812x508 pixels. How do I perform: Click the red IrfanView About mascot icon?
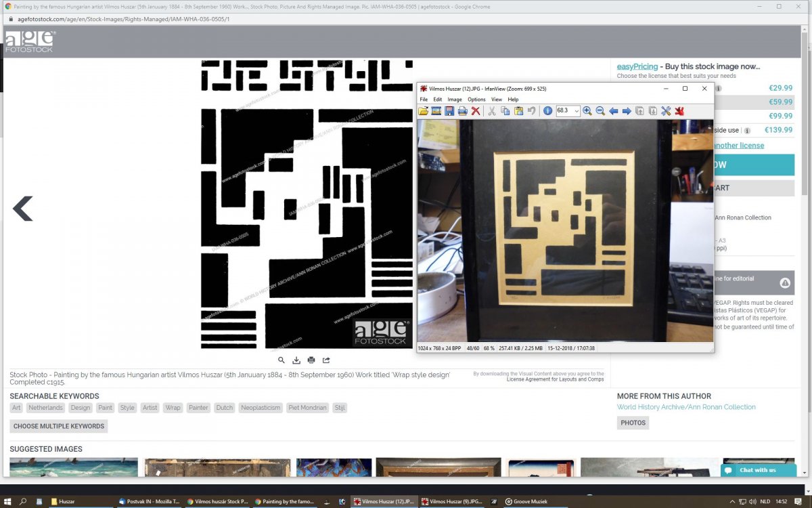click(x=679, y=111)
